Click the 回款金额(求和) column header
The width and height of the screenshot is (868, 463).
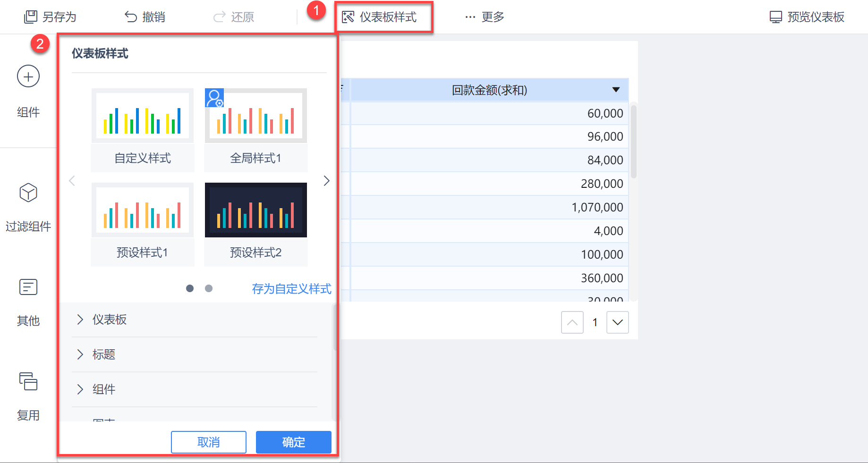[490, 90]
